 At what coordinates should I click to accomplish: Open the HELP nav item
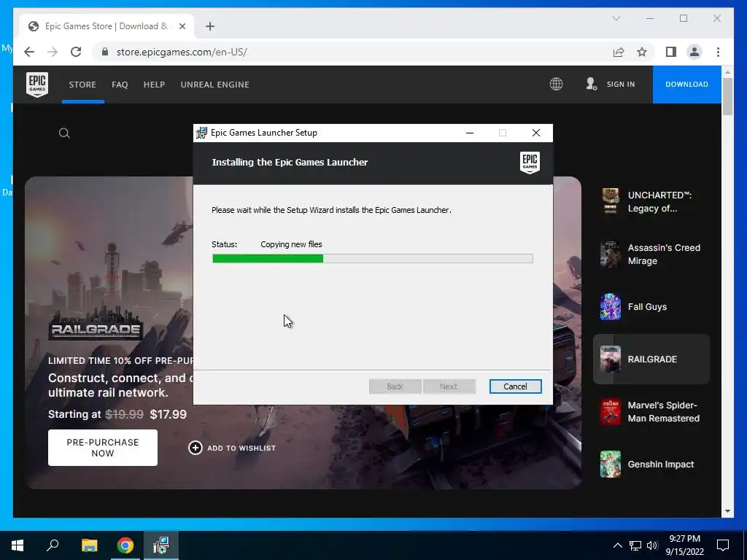tap(155, 85)
